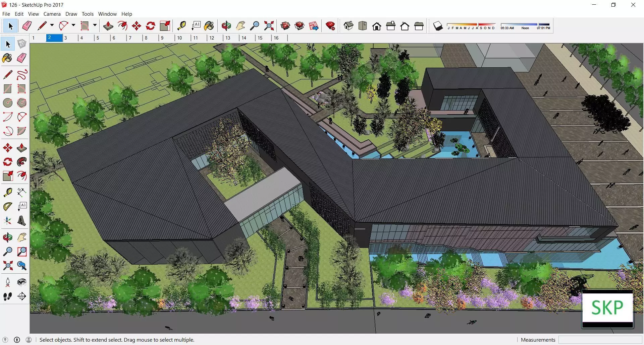This screenshot has width=644, height=345.
Task: Select Walk footprints tool
Action: coord(8,296)
